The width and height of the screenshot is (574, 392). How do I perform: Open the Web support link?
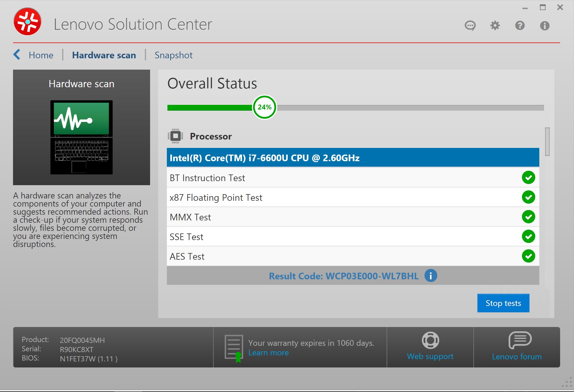pyautogui.click(x=430, y=356)
